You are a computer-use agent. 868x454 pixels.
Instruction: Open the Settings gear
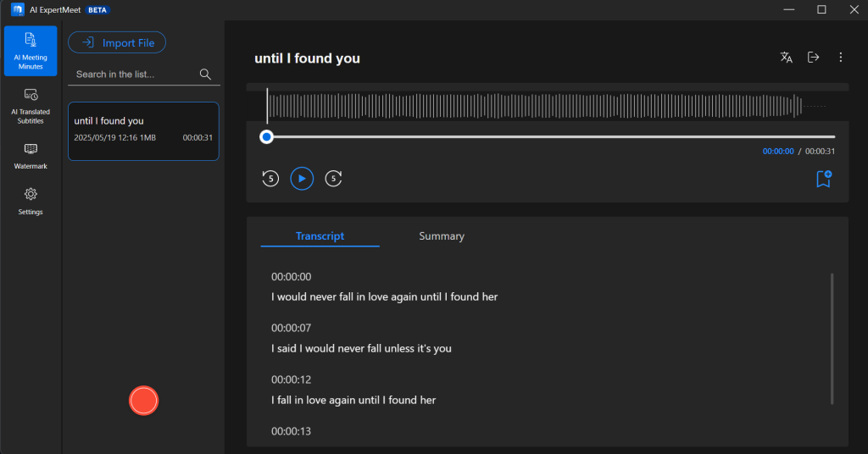(x=31, y=201)
